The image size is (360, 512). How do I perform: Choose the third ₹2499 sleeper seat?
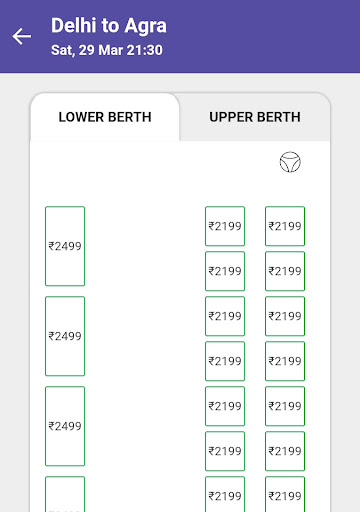65,426
